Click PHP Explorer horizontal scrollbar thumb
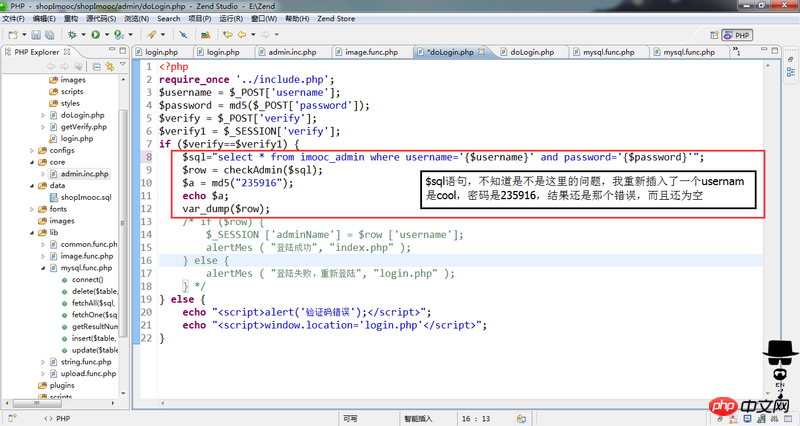Viewport: 800px width, 426px height. 37,403
